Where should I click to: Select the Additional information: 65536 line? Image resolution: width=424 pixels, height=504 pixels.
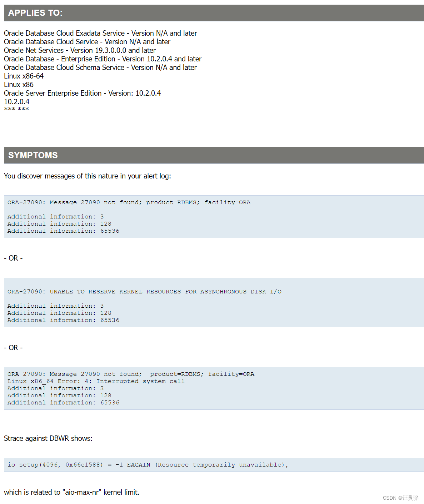[63, 231]
